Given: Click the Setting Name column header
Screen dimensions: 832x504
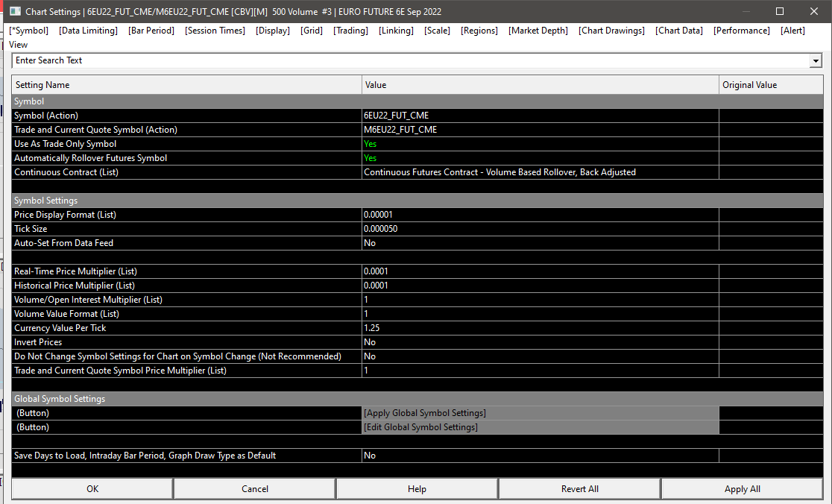Looking at the screenshot, I should click(186, 85).
